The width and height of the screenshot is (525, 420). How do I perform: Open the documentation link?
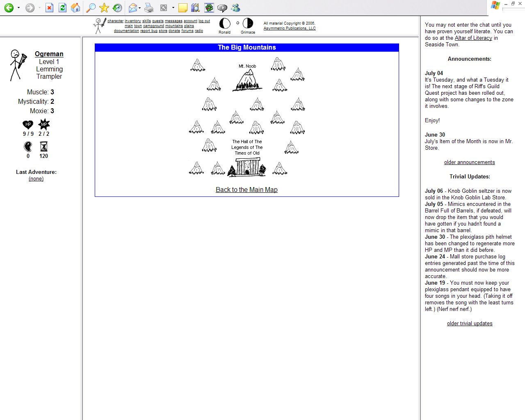click(126, 31)
